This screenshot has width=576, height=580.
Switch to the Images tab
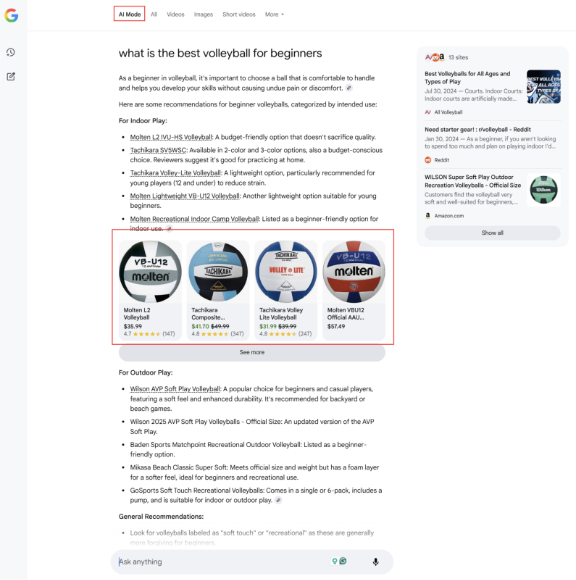pos(203,14)
